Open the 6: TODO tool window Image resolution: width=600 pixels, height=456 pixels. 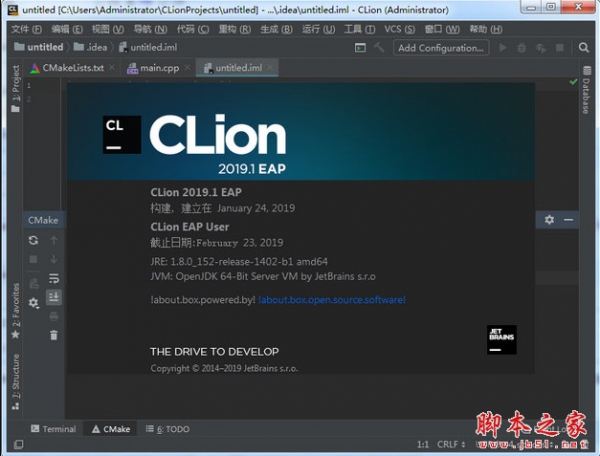click(168, 429)
